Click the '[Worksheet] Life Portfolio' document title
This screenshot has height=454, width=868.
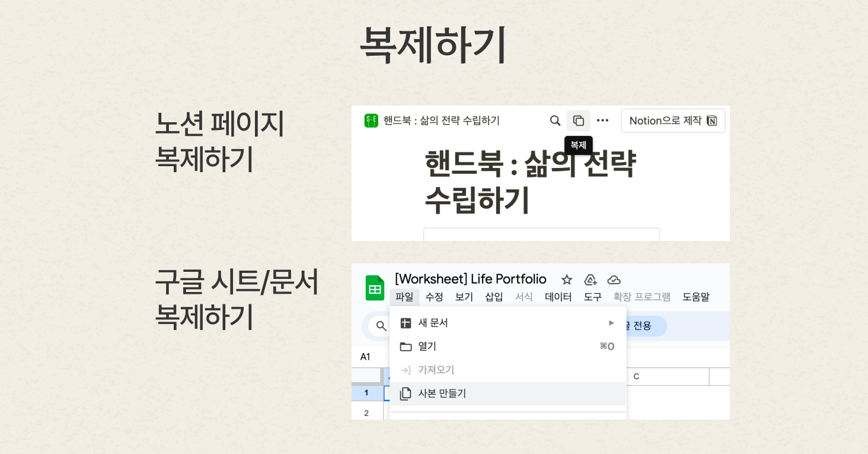470,279
